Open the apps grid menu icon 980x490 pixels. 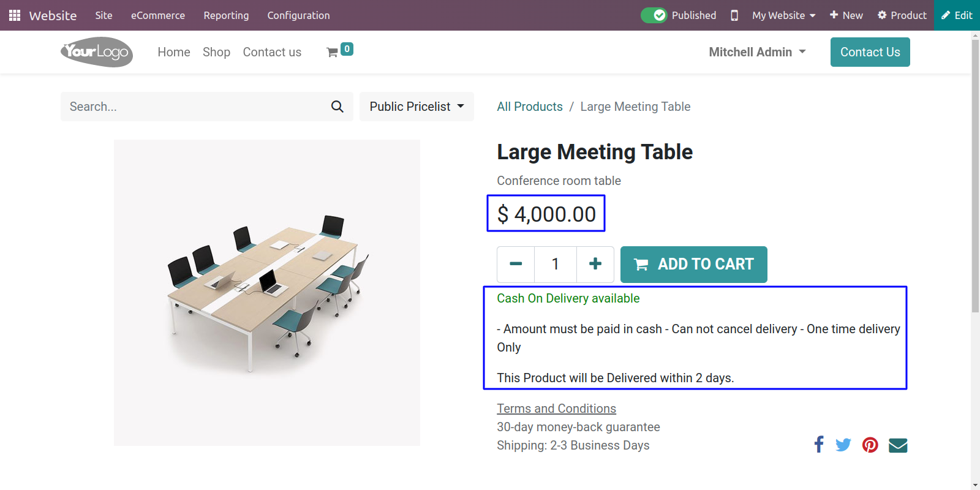point(15,15)
